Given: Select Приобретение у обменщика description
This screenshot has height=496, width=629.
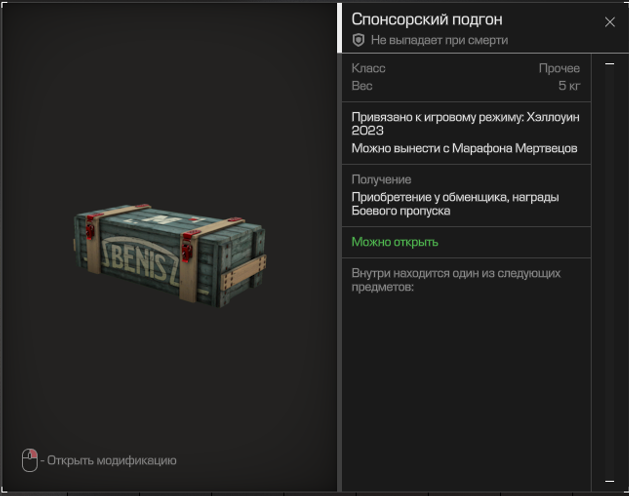Looking at the screenshot, I should 455,204.
